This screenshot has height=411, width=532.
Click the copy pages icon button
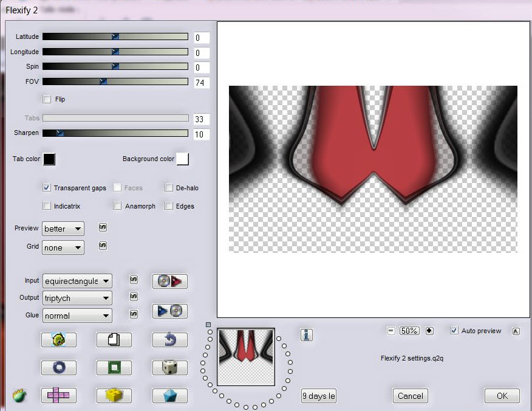pyautogui.click(x=114, y=340)
